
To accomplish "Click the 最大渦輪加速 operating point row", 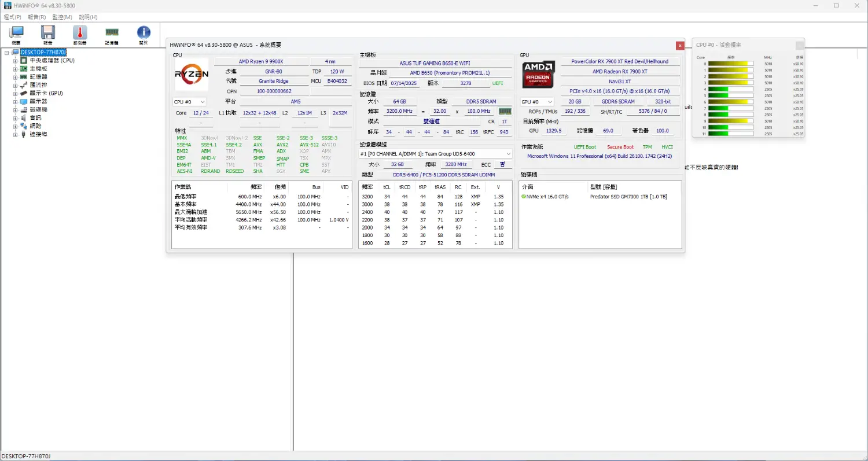I will click(x=262, y=212).
